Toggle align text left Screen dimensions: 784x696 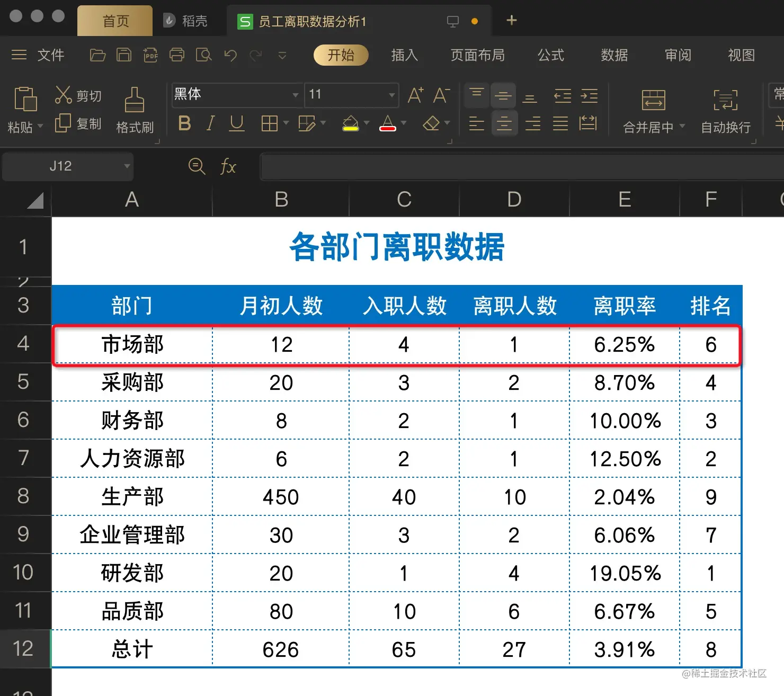coord(476,123)
